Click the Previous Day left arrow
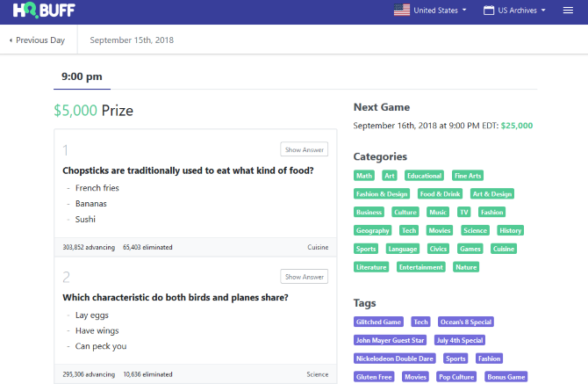The image size is (588, 384). 11,40
